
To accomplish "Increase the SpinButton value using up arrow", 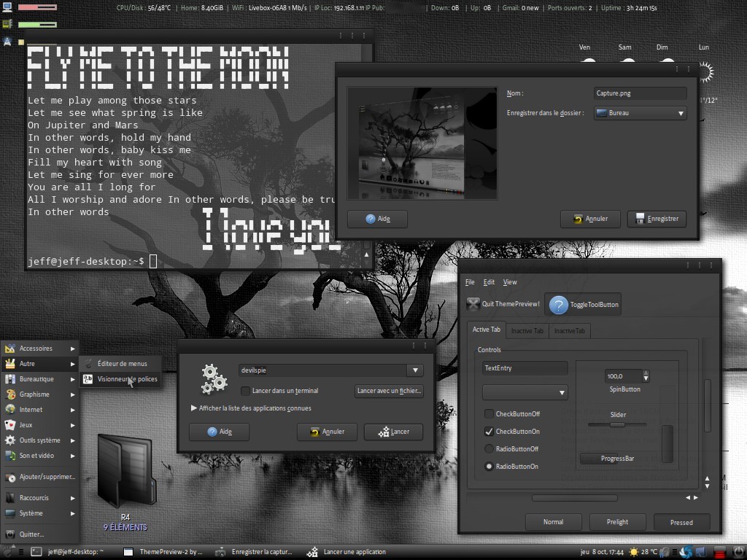I will (646, 373).
